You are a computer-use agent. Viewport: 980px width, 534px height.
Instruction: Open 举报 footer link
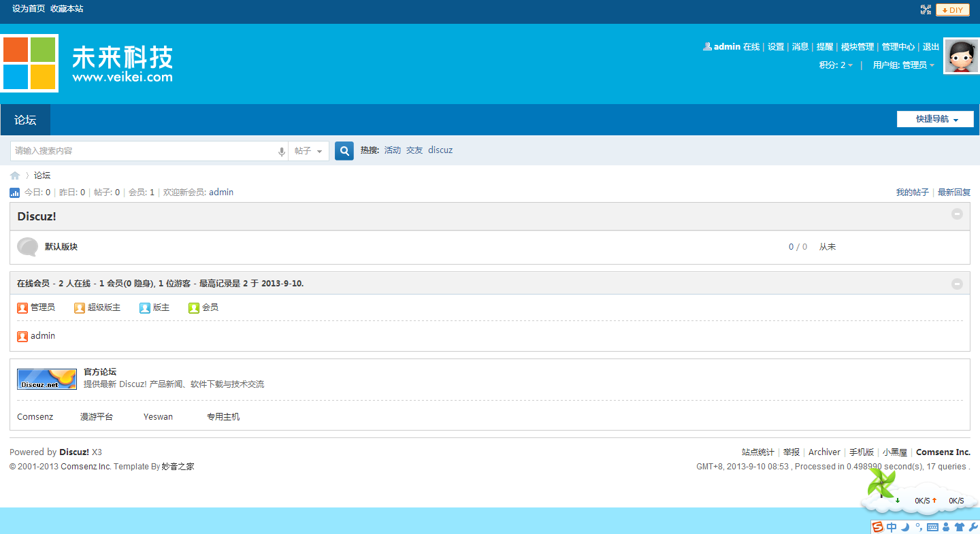(x=791, y=452)
